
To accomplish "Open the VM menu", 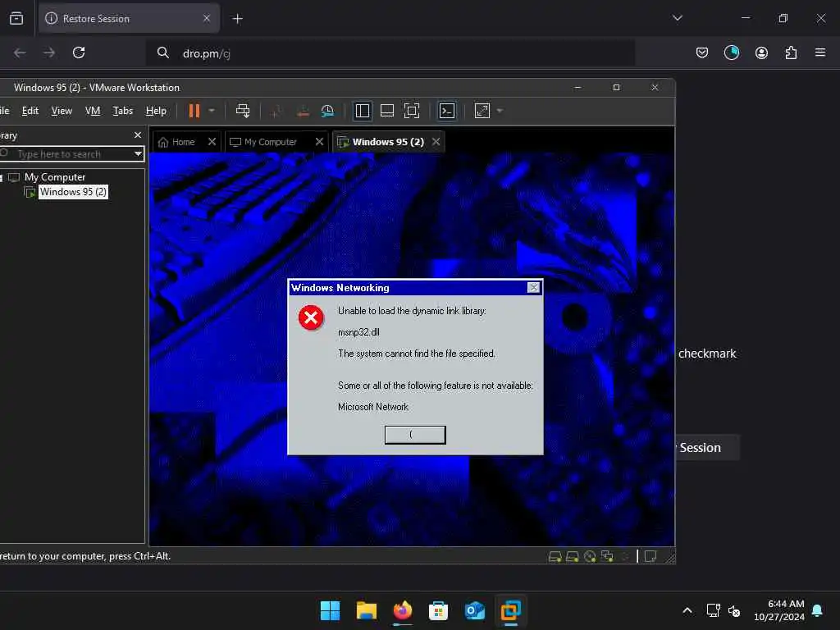I will (93, 111).
